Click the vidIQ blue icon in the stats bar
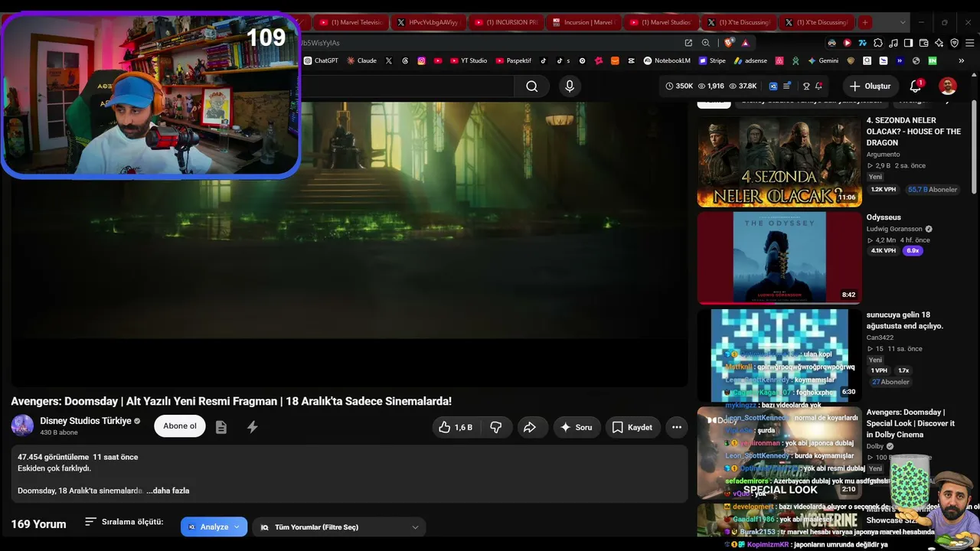The image size is (980, 551). pyautogui.click(x=773, y=86)
